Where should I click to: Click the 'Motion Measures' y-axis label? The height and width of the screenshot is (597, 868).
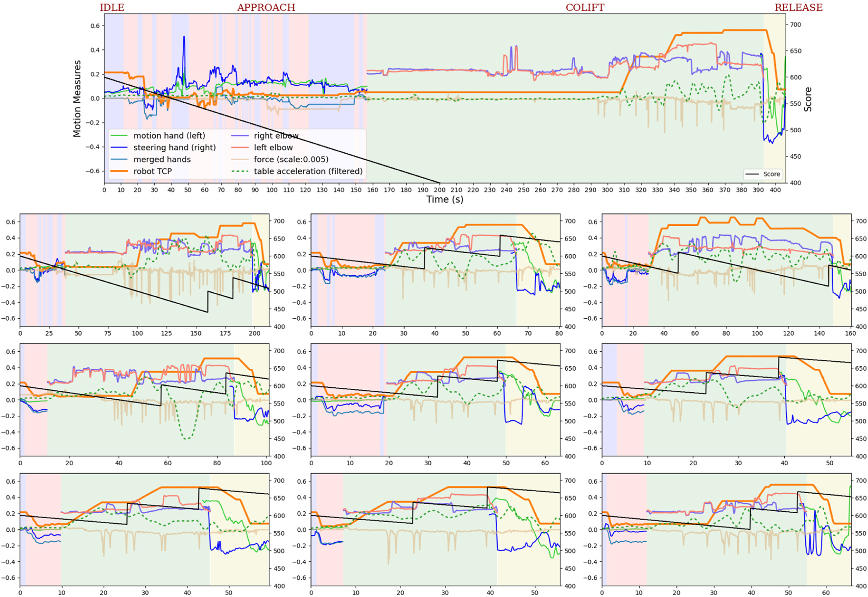click(x=77, y=98)
